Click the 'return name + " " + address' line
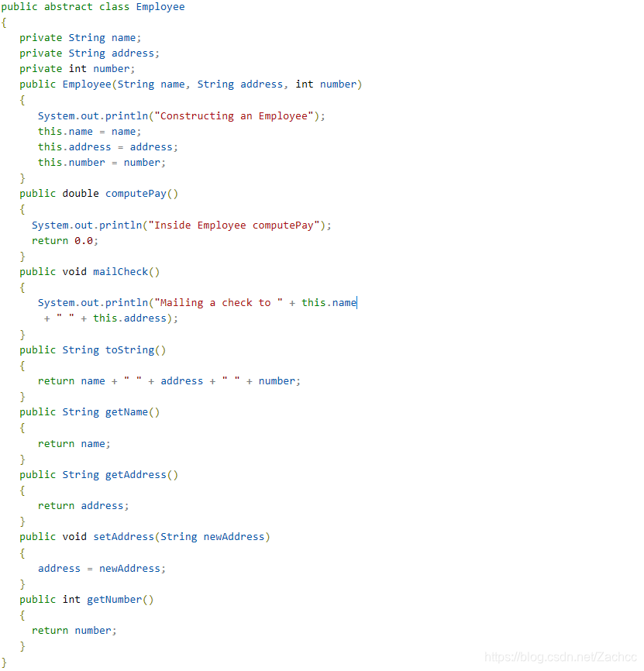The height and width of the screenshot is (671, 644). [169, 381]
